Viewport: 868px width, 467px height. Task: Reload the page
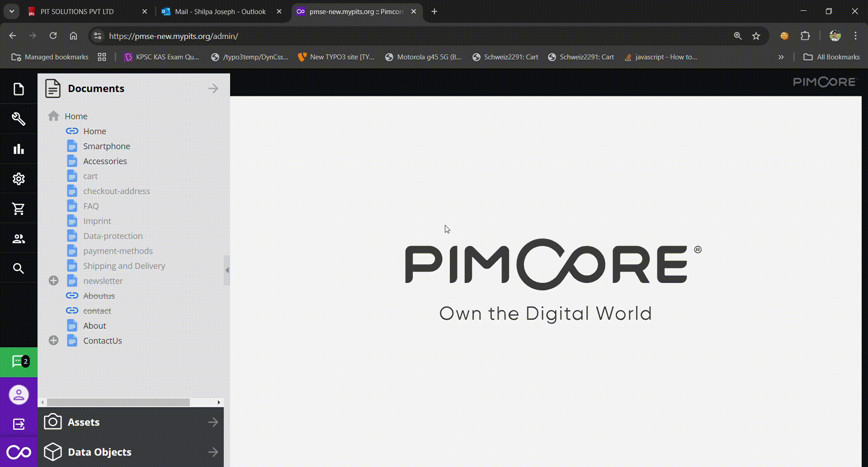(x=53, y=36)
